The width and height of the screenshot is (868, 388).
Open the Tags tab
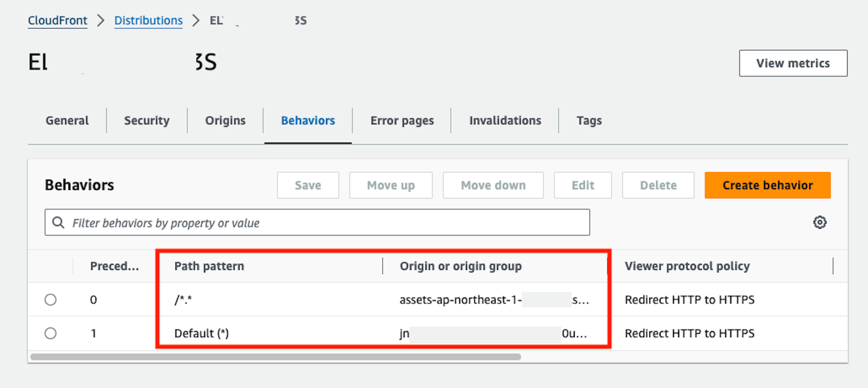point(589,120)
